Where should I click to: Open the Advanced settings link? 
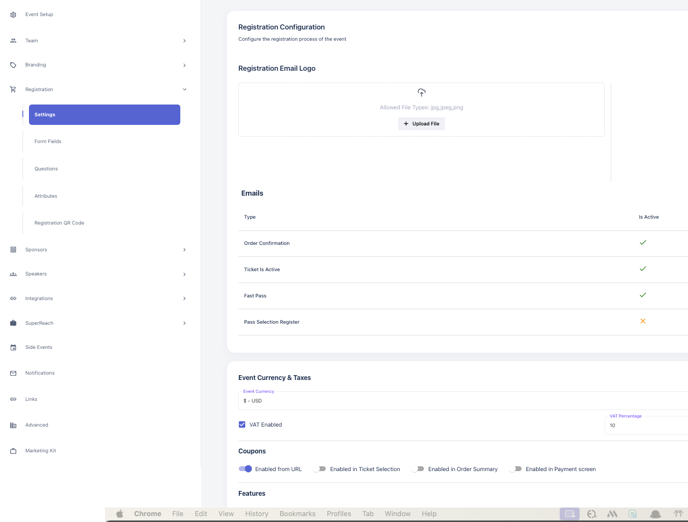[36, 425]
